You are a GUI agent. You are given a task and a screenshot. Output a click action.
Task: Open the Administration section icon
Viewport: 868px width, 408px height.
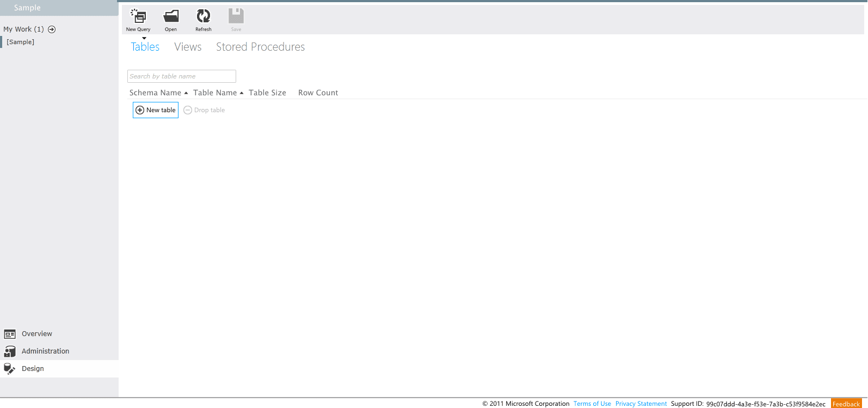click(10, 351)
